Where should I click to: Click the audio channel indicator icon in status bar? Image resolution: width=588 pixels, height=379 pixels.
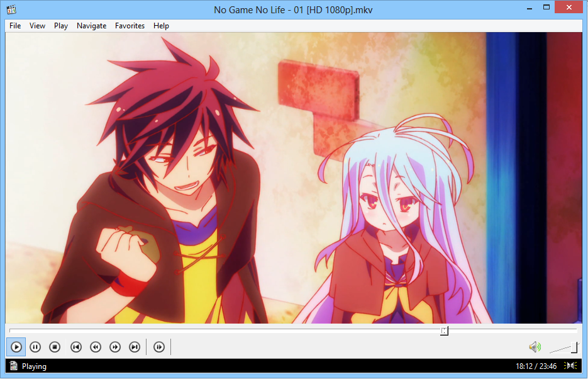570,366
